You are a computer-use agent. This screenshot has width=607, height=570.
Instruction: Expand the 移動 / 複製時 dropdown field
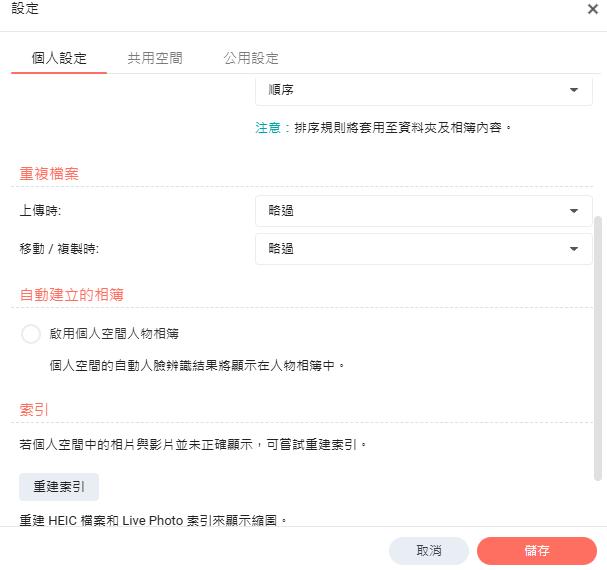(x=424, y=249)
